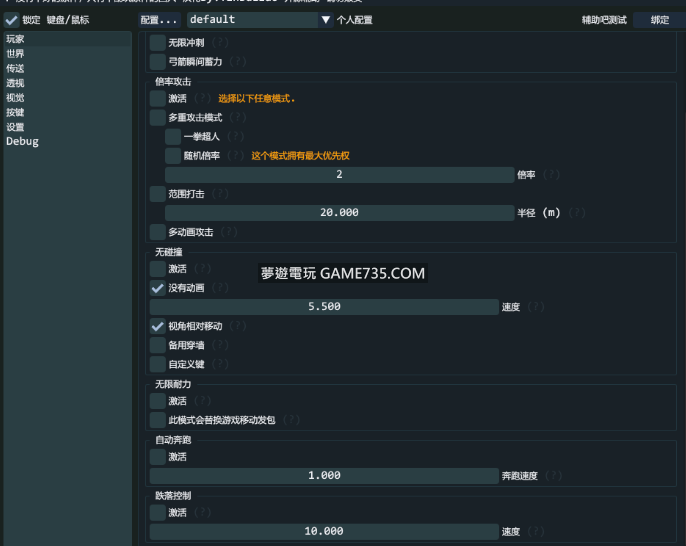Viewport: 686px width, 546px height.
Task: Switch to the 世界 section in the sidebar
Action: (16, 54)
